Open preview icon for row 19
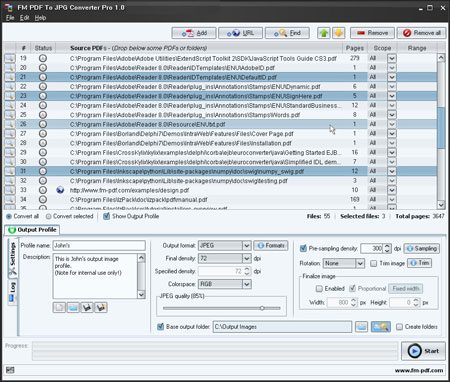The image size is (450, 382). (10, 58)
